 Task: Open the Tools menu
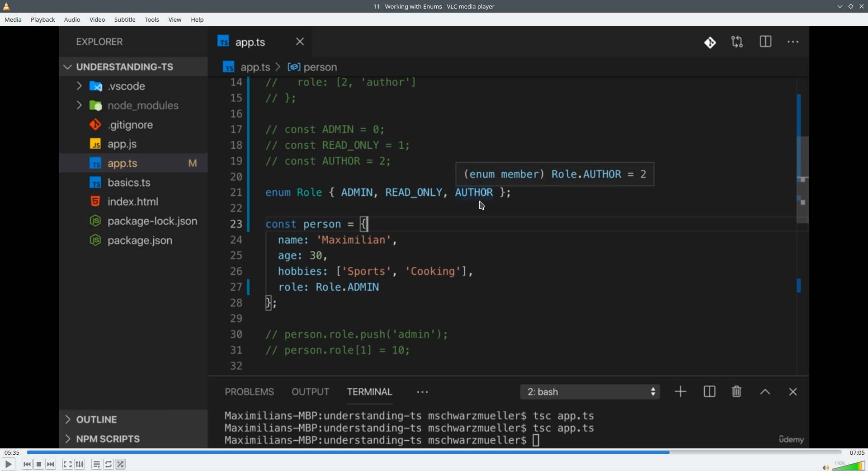(x=152, y=20)
